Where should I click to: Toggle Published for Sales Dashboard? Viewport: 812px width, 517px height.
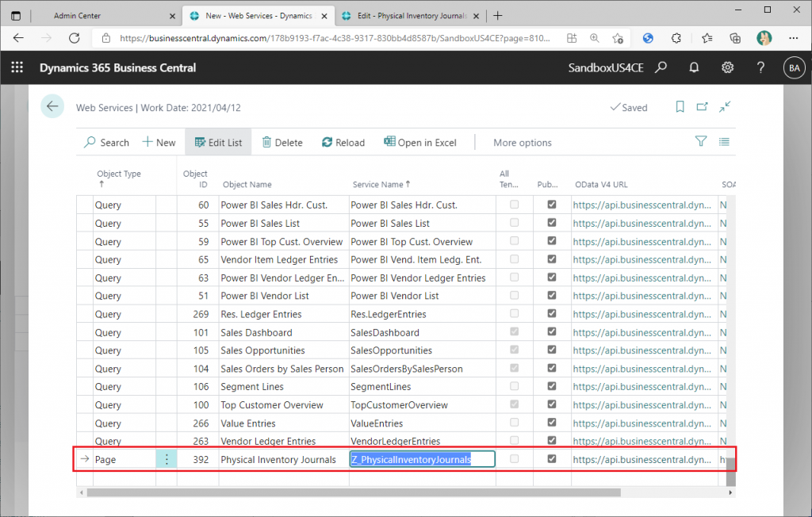(552, 331)
